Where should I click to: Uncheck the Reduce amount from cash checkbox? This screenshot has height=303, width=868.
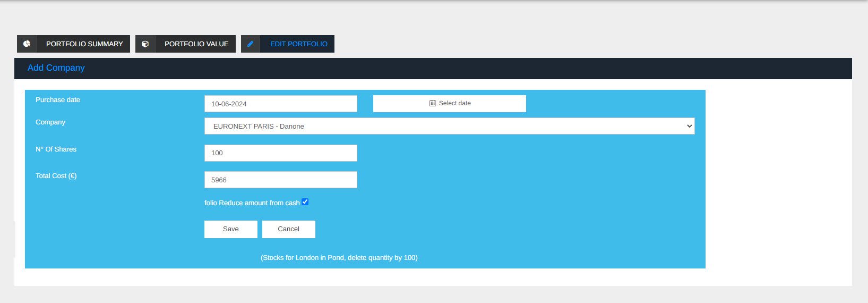[305, 202]
